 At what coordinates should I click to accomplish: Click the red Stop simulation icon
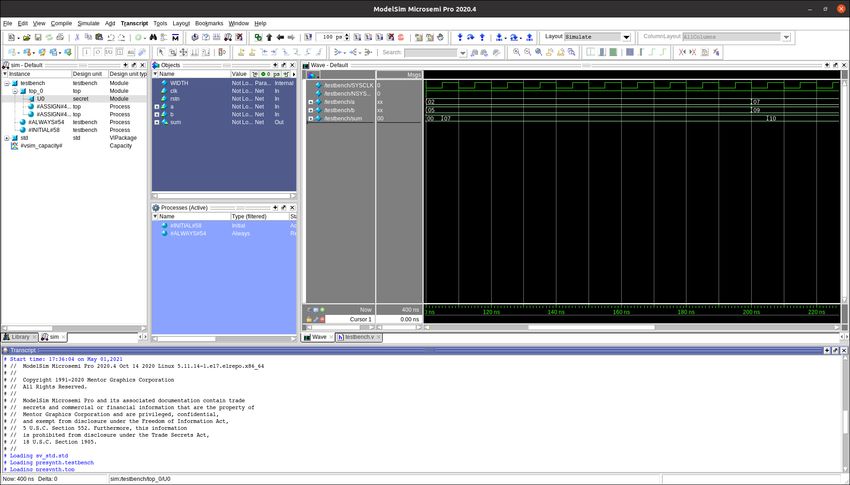click(x=401, y=37)
